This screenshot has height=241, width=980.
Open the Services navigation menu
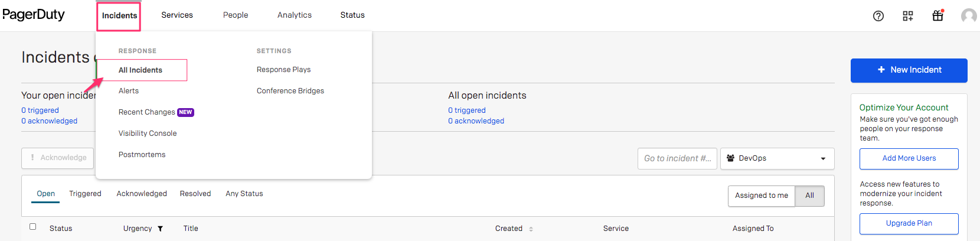click(177, 15)
